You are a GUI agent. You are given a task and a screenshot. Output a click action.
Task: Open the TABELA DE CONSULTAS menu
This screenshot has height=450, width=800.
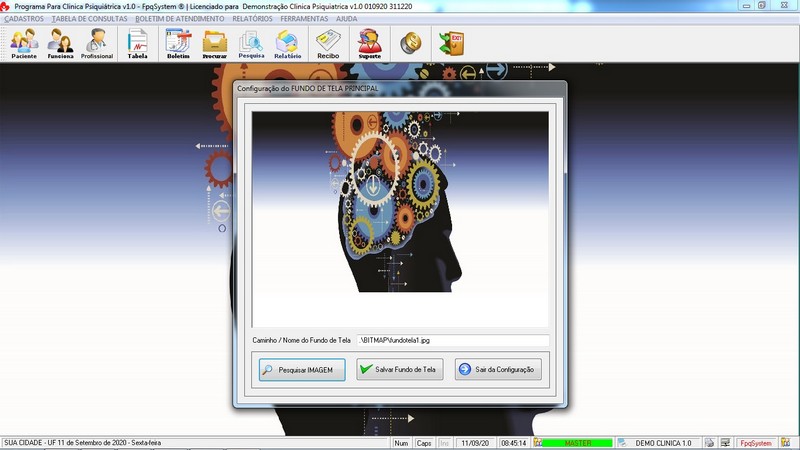90,19
